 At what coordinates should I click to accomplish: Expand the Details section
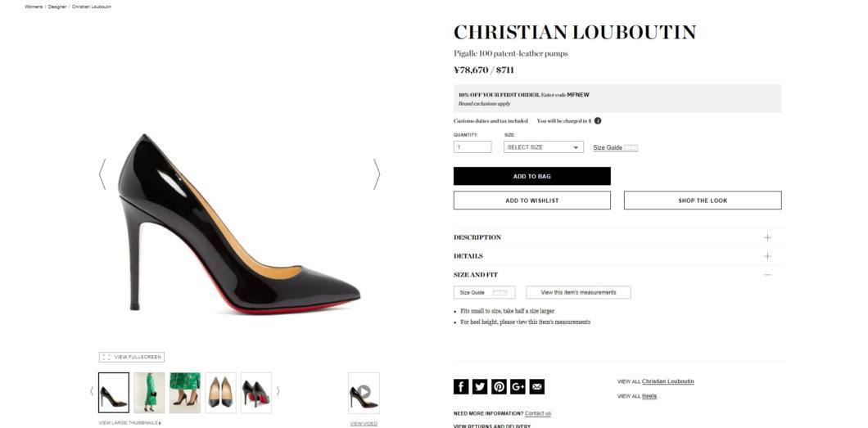617,256
